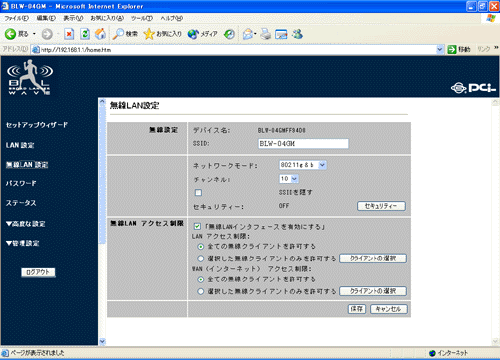Click the 保存 save button
The height and width of the screenshot is (360, 500).
pyautogui.click(x=357, y=309)
